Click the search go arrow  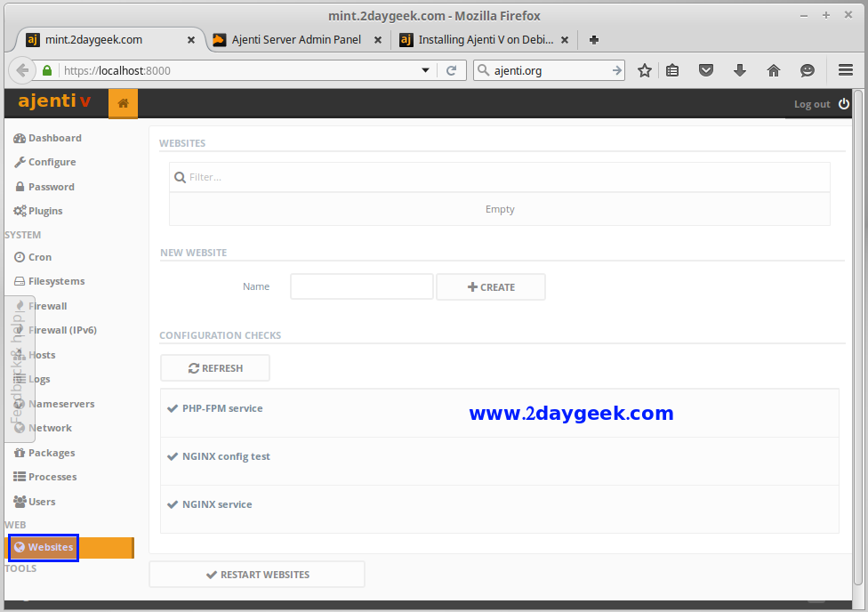[616, 70]
